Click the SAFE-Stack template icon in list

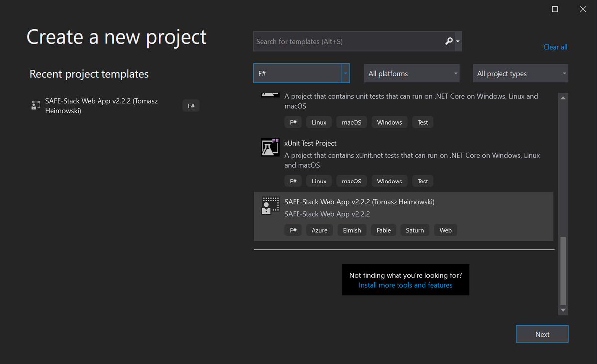tap(270, 206)
